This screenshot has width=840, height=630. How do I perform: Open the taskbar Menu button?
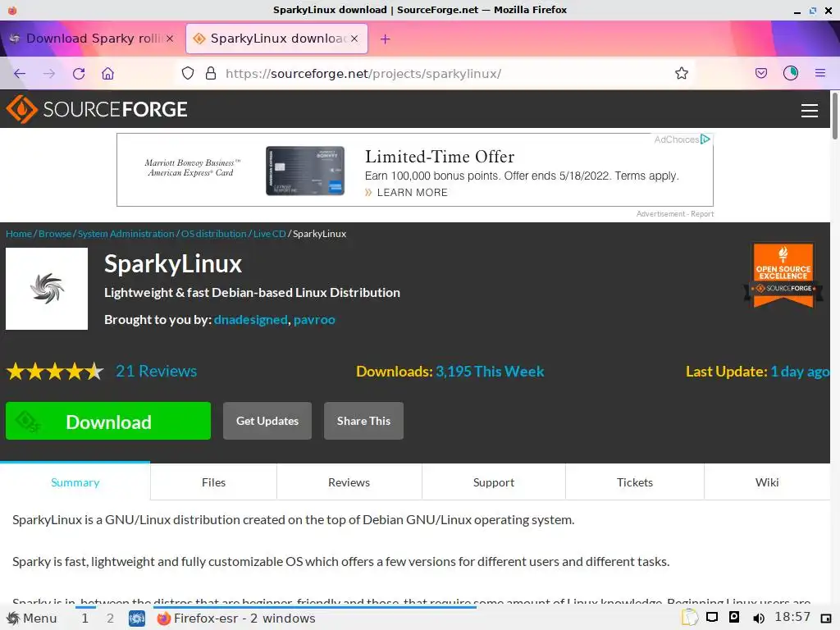point(31,619)
